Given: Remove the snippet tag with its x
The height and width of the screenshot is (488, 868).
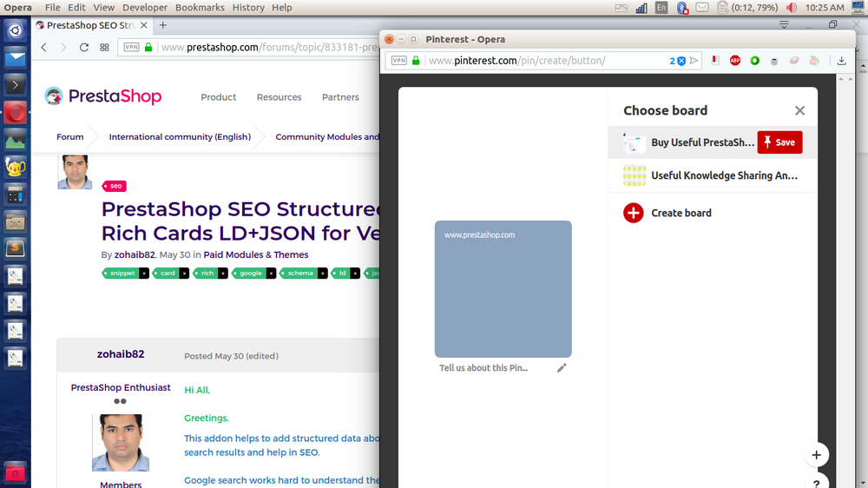Looking at the screenshot, I should coord(144,273).
